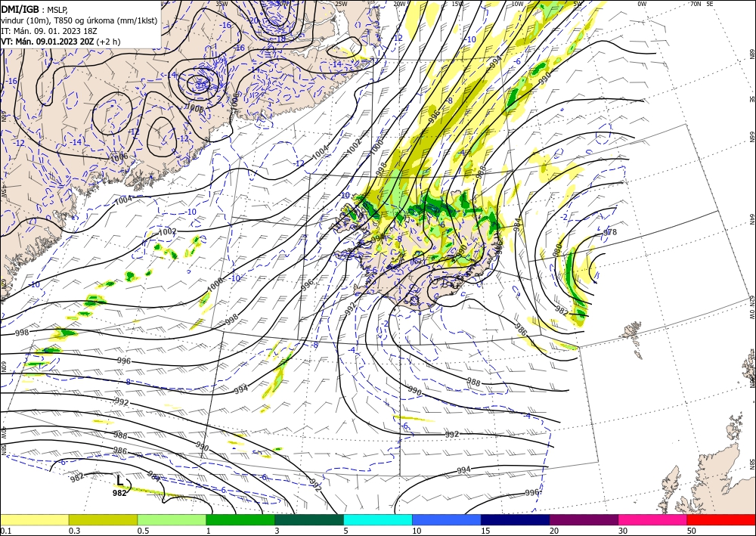
Task: Click the navy 15 mm legend swatch
Action: click(516, 520)
